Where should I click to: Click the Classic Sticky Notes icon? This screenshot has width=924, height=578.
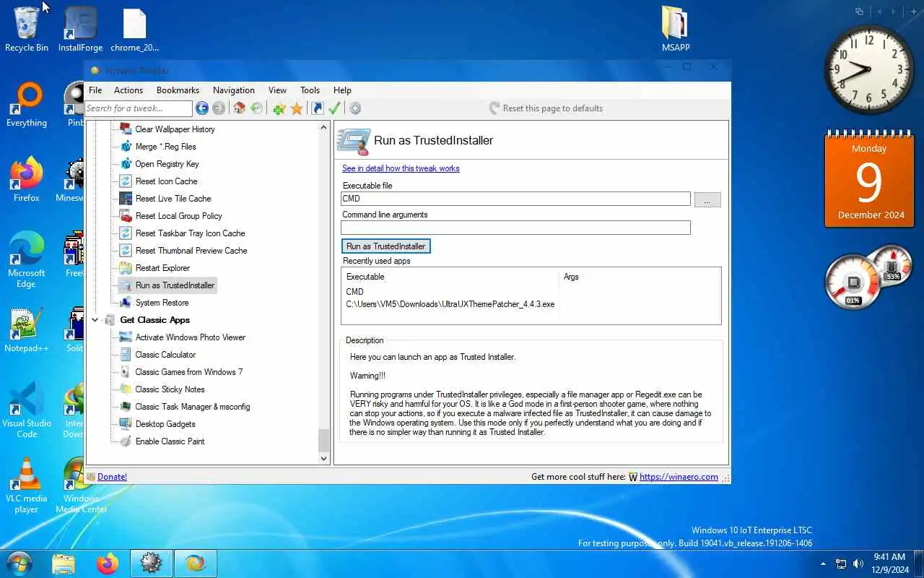126,389
